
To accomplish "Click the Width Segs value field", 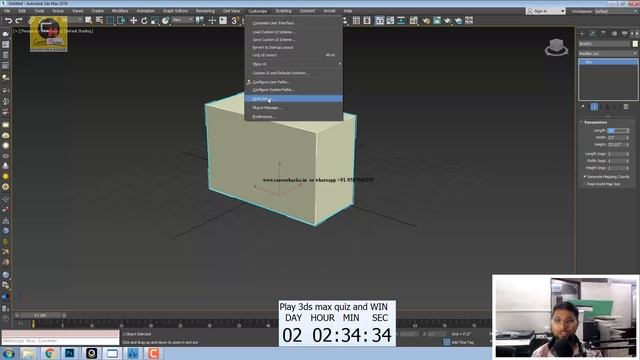I will coord(616,161).
